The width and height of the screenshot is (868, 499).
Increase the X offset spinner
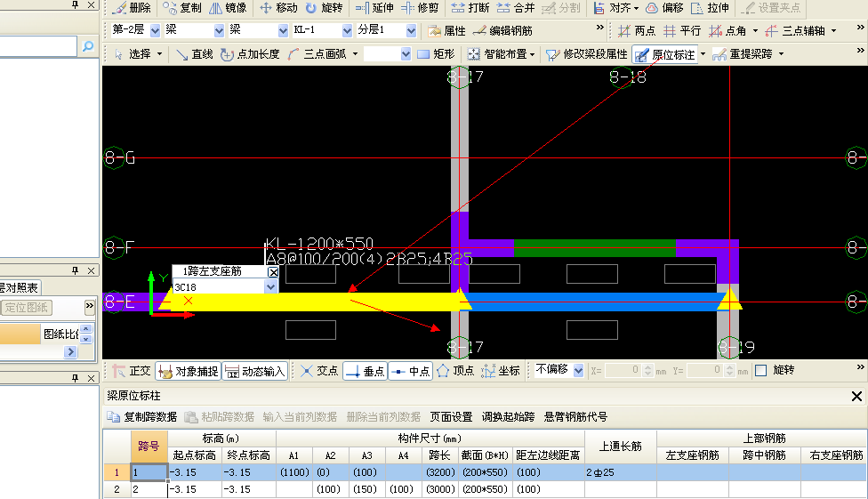click(647, 367)
